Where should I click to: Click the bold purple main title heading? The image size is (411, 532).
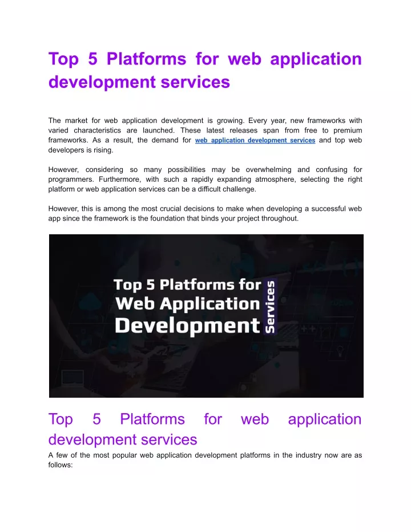[x=205, y=70]
